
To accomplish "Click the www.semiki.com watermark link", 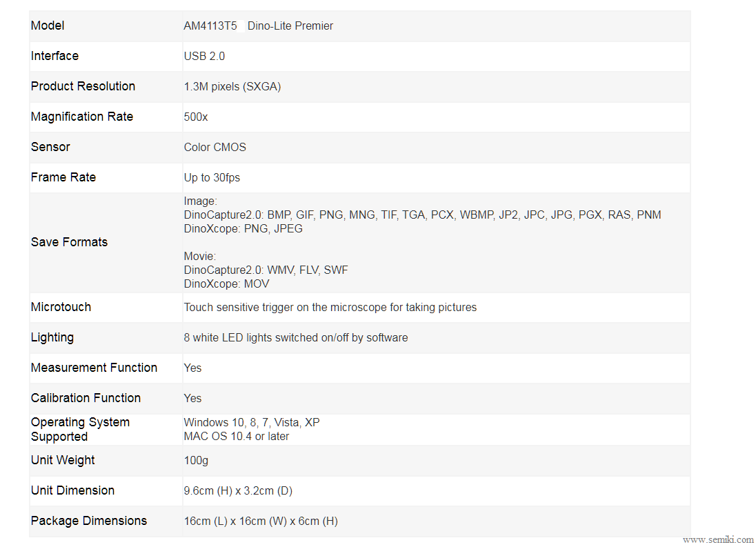I will click(x=717, y=540).
